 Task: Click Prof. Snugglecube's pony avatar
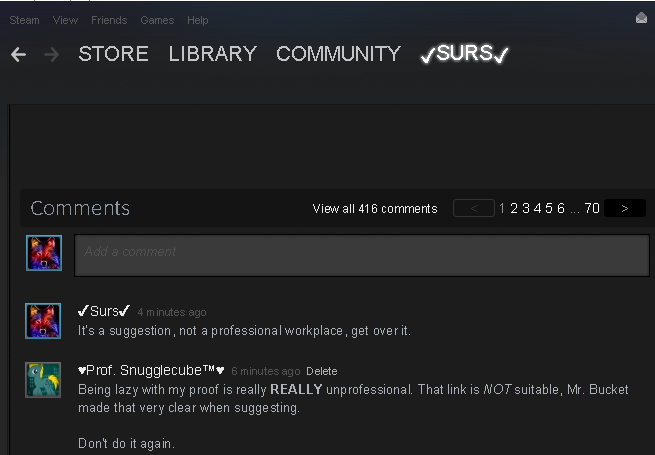tap(43, 380)
